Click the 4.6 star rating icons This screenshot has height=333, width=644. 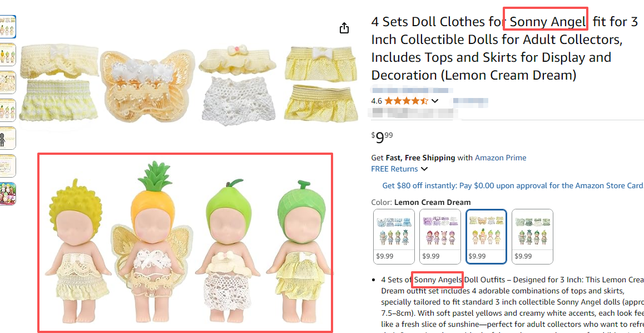pos(406,101)
